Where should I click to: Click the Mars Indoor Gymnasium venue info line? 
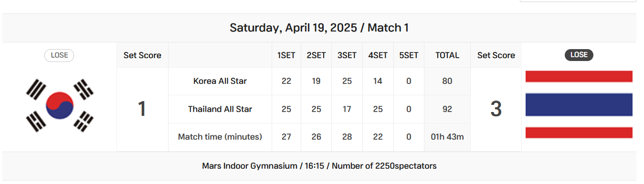(x=319, y=166)
